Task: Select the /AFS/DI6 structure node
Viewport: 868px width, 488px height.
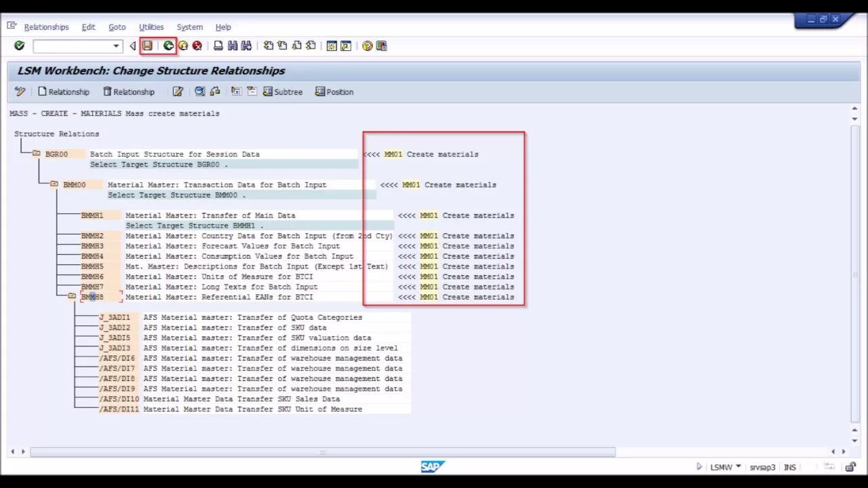Action: 117,358
